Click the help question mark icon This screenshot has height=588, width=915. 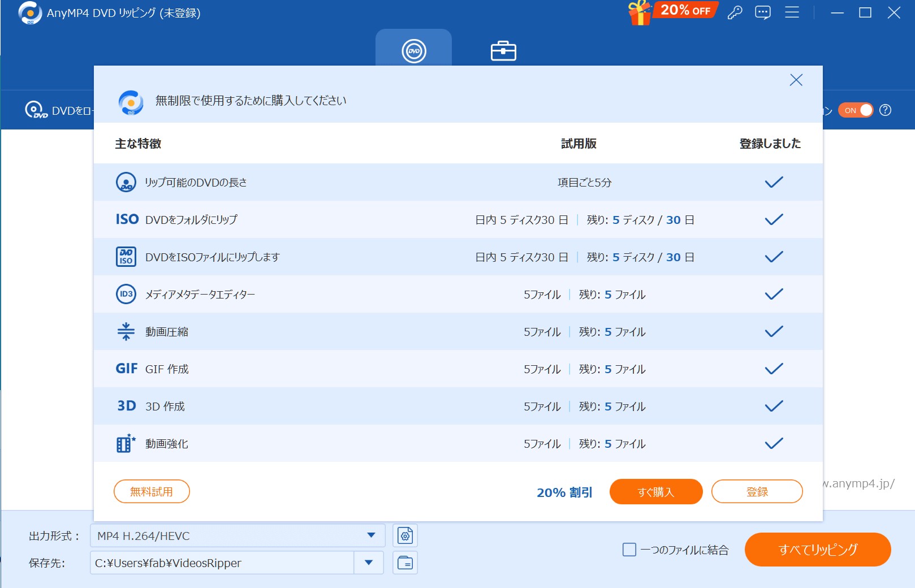(x=886, y=110)
